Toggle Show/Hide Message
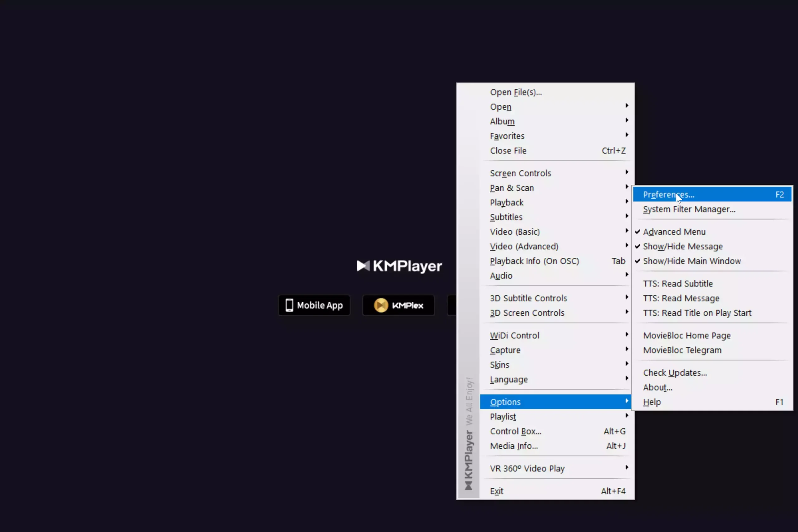Viewport: 798px width, 532px height. [682, 246]
